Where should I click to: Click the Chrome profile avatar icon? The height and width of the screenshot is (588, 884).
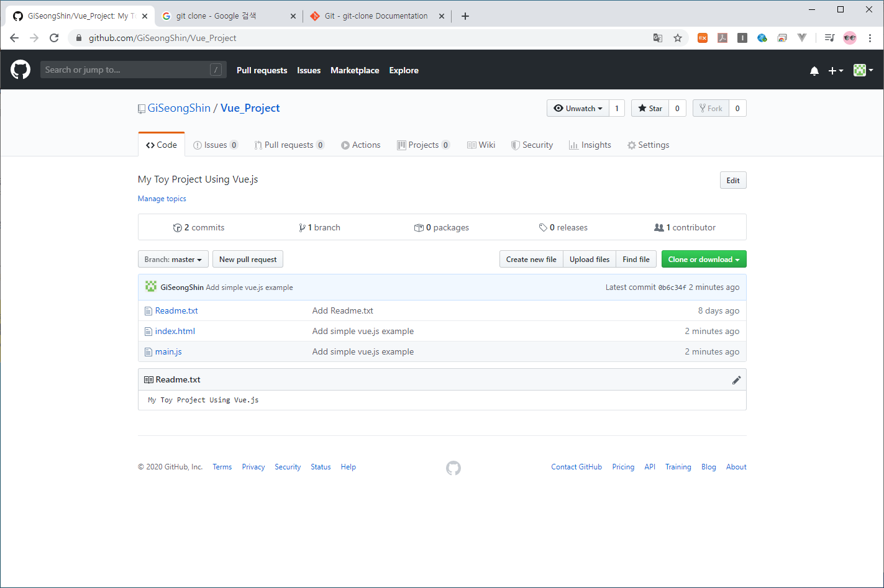(x=850, y=38)
